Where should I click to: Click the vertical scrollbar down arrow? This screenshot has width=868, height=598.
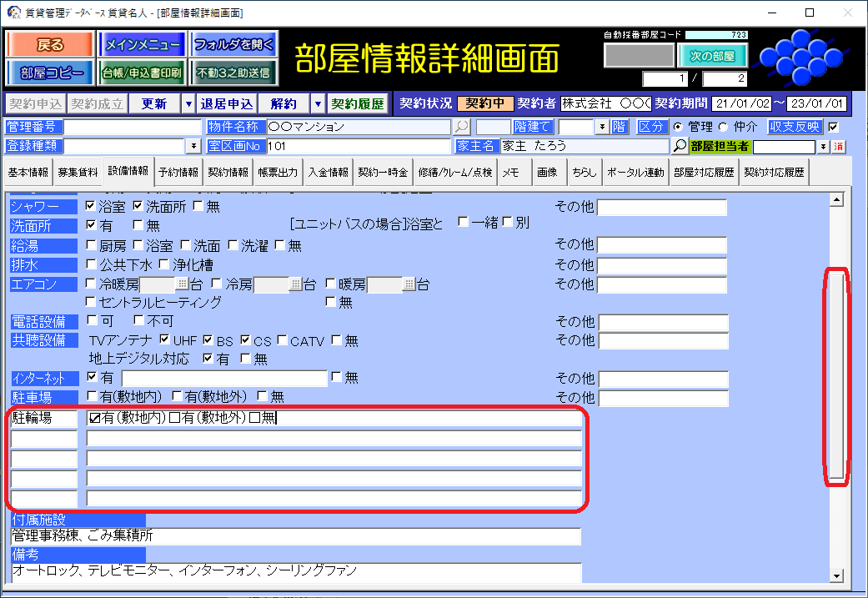click(x=837, y=575)
